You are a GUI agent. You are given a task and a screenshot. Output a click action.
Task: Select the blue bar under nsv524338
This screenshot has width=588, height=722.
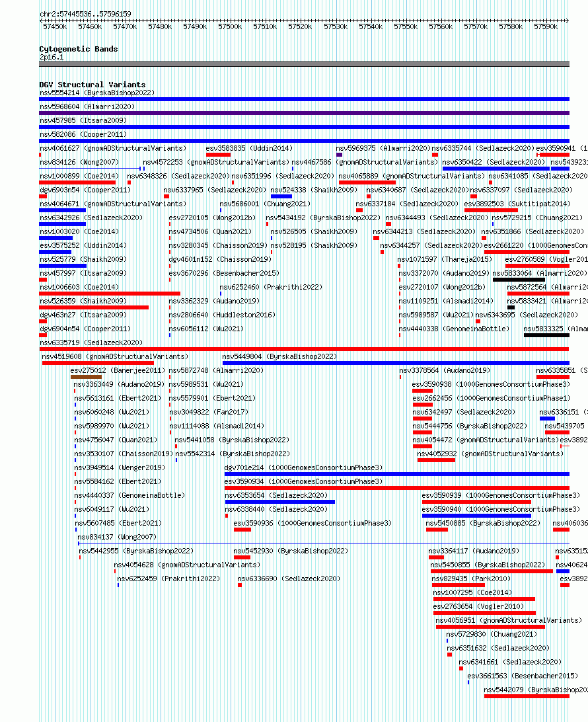tap(281, 196)
